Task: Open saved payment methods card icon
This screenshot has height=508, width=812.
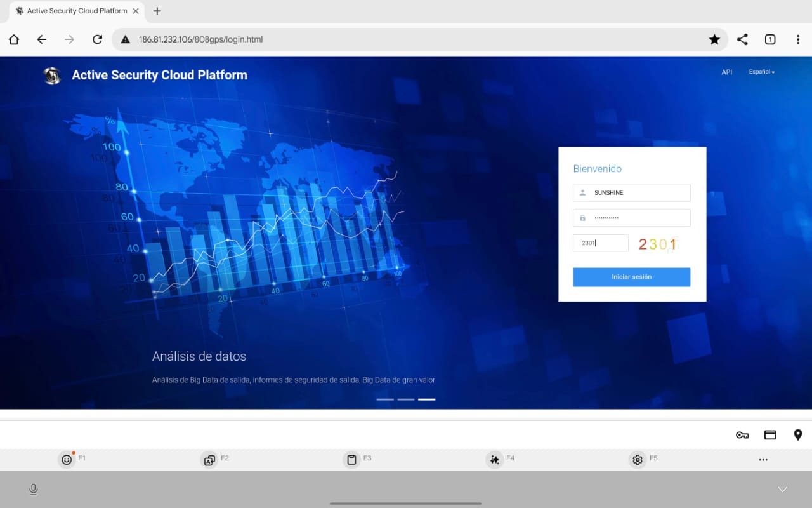Action: (x=770, y=435)
